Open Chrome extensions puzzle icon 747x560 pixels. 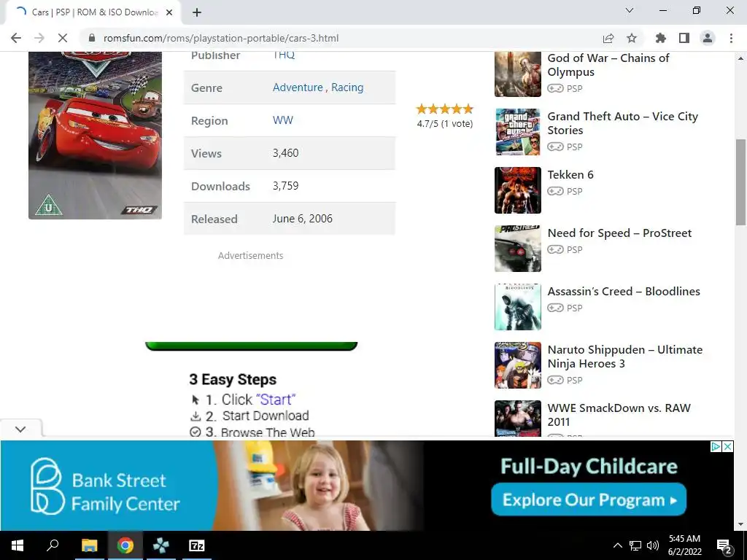(661, 38)
